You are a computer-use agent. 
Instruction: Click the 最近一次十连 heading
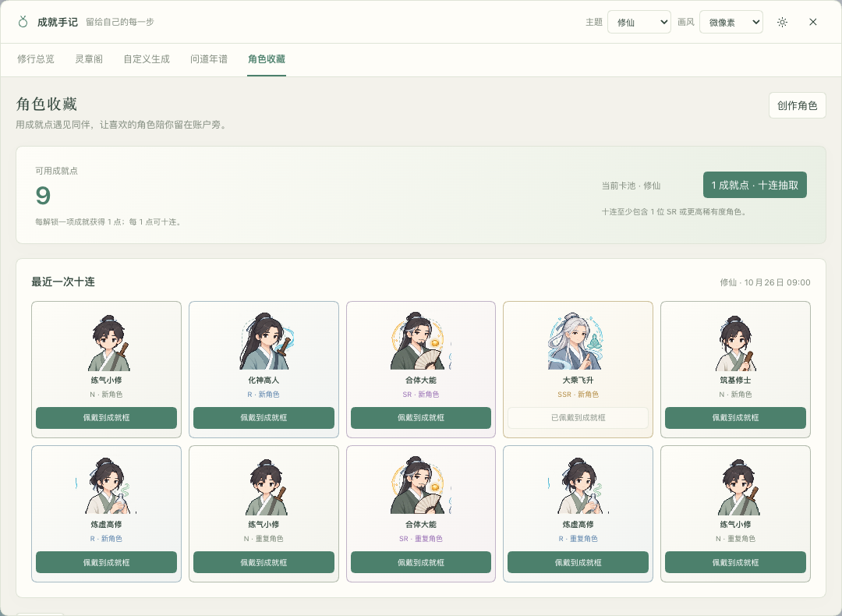pos(63,282)
